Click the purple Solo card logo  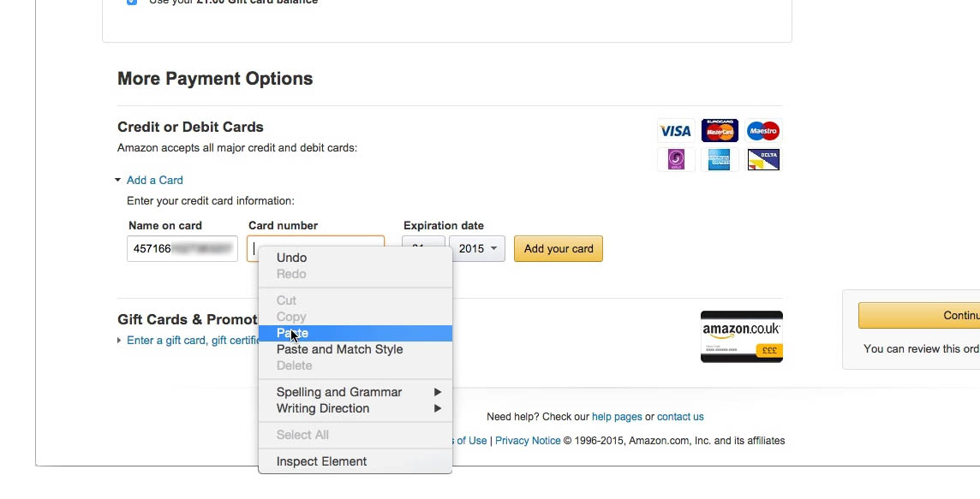point(676,159)
